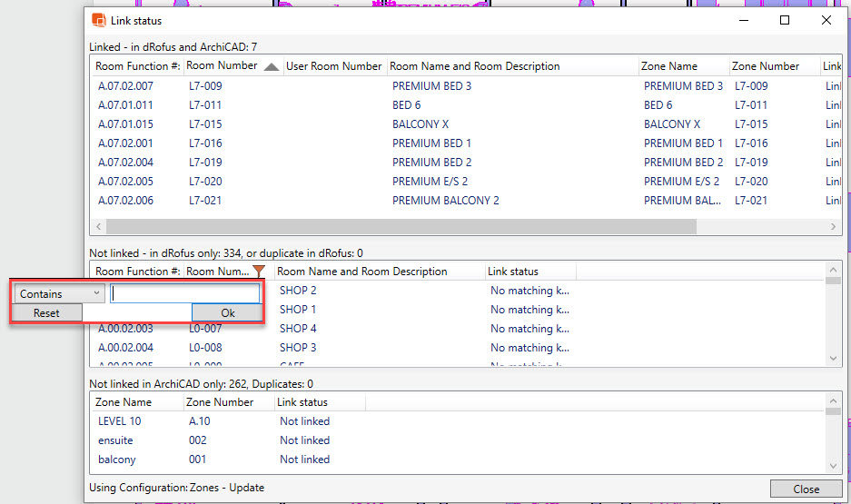Open the Contains filter dropdown
Image resolution: width=851 pixels, height=504 pixels.
60,293
